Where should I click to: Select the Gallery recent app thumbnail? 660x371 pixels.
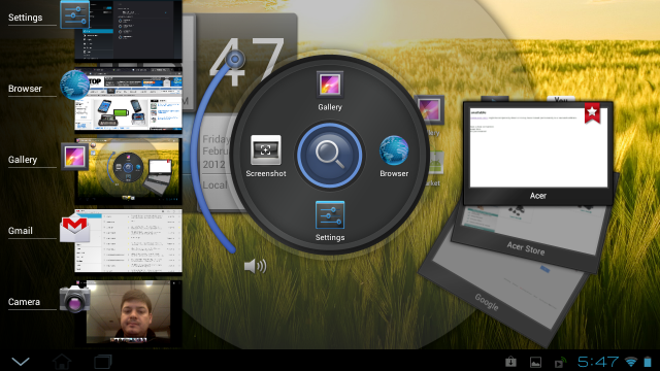pyautogui.click(x=128, y=171)
